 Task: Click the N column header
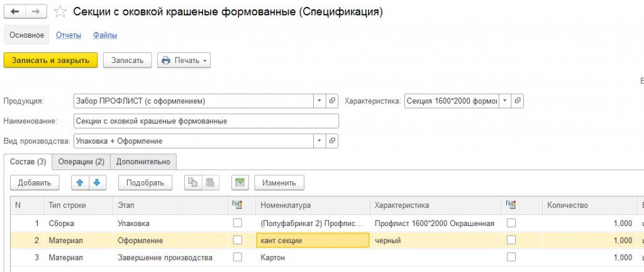click(x=27, y=205)
